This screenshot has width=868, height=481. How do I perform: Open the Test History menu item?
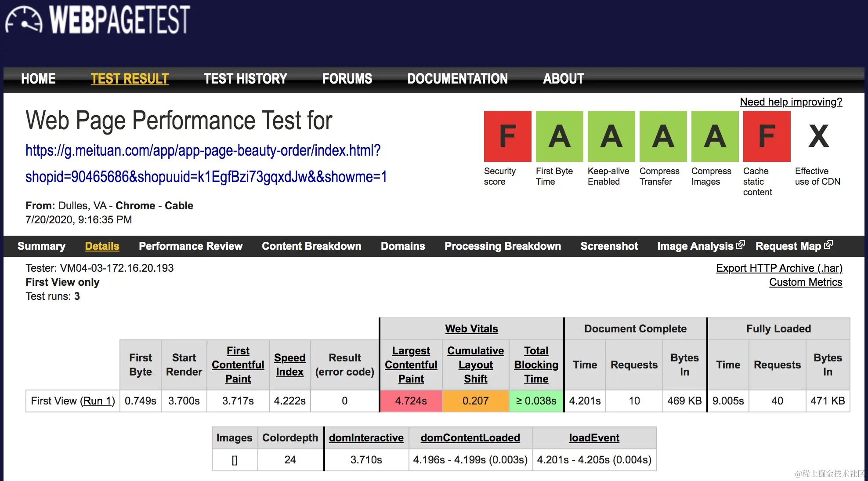(x=245, y=79)
